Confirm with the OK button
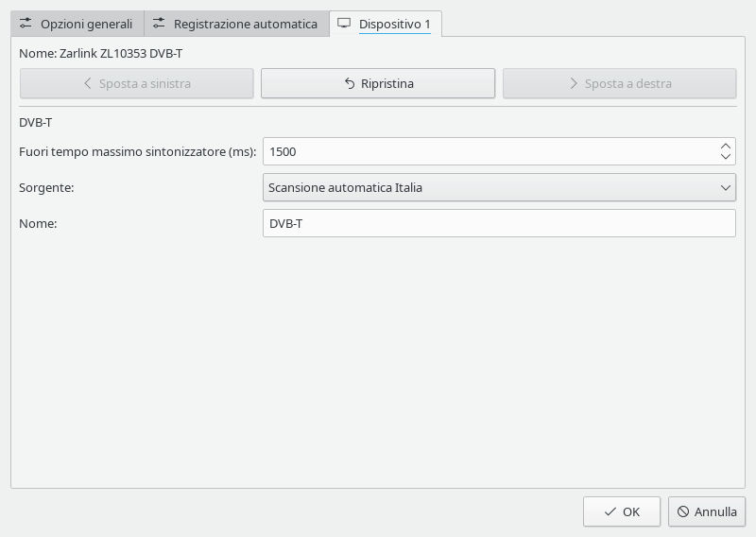756x537 pixels. [x=622, y=511]
